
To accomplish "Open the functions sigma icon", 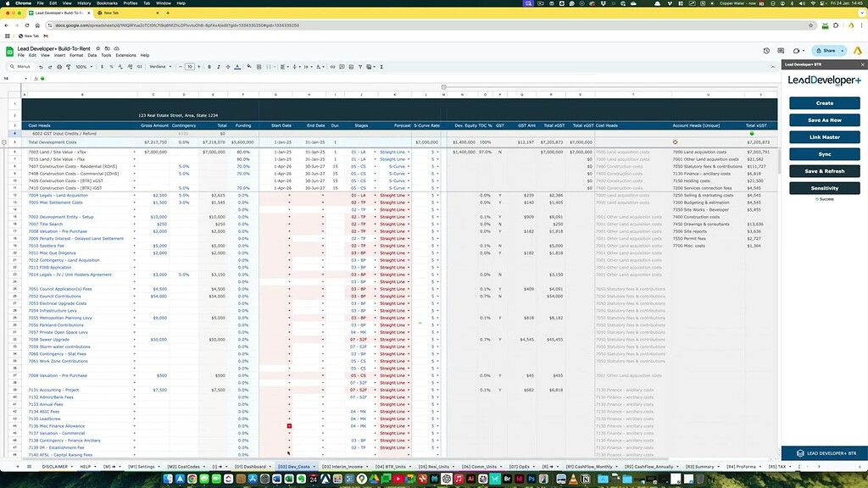I will (381, 67).
